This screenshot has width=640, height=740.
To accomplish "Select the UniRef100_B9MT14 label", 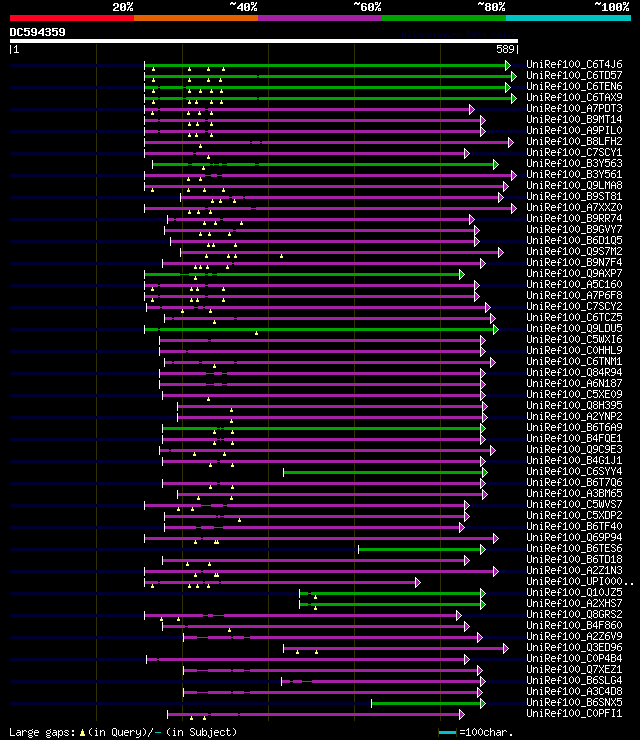I will pyautogui.click(x=574, y=119).
